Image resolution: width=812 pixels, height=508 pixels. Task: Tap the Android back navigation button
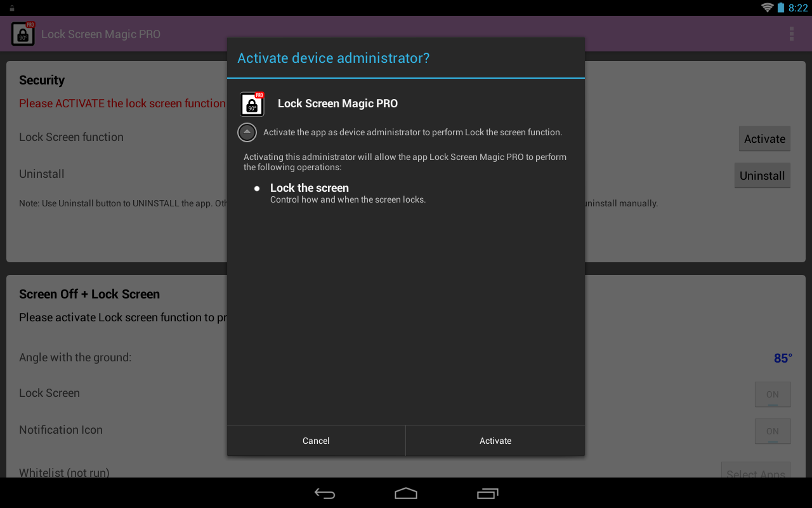point(325,493)
